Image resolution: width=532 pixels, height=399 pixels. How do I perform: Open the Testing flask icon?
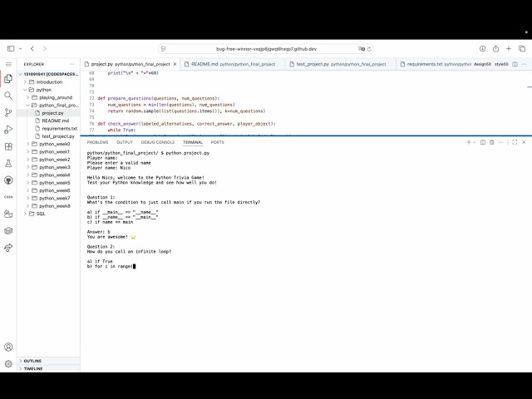8,163
